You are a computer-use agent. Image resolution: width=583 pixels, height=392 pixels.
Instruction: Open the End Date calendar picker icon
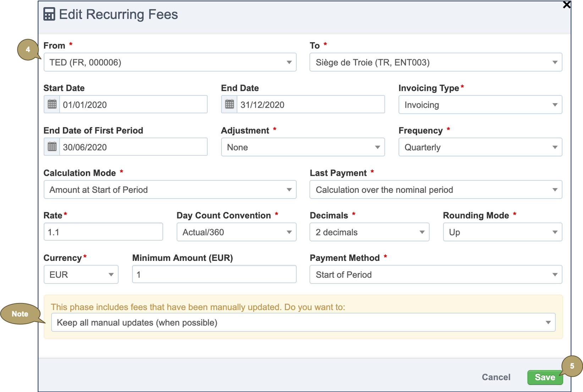coord(229,105)
